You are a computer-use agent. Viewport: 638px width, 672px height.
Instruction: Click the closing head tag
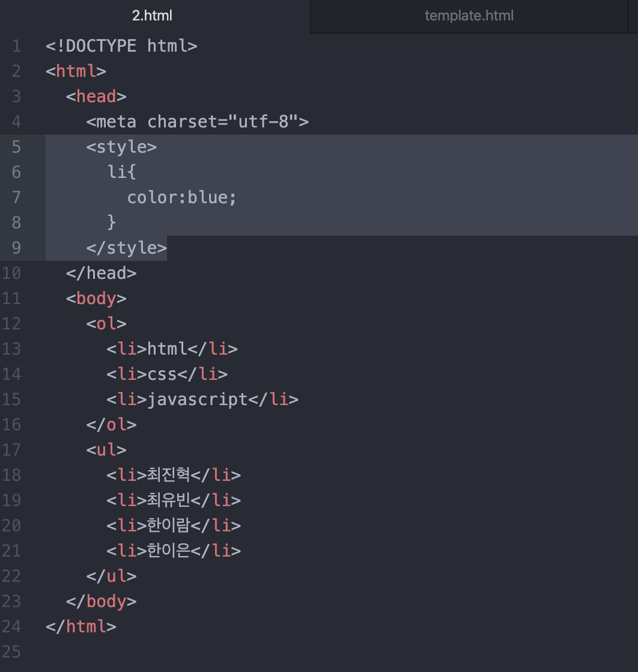[x=101, y=273]
